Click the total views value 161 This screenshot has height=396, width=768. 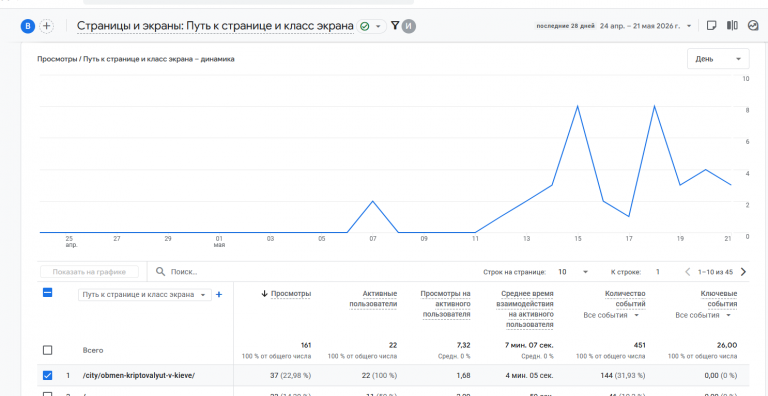(306, 345)
